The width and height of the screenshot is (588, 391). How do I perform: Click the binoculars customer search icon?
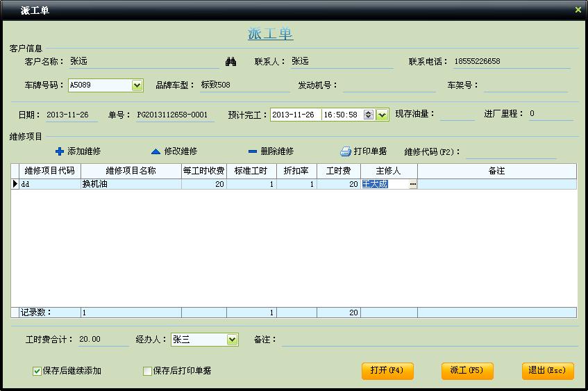tap(230, 62)
